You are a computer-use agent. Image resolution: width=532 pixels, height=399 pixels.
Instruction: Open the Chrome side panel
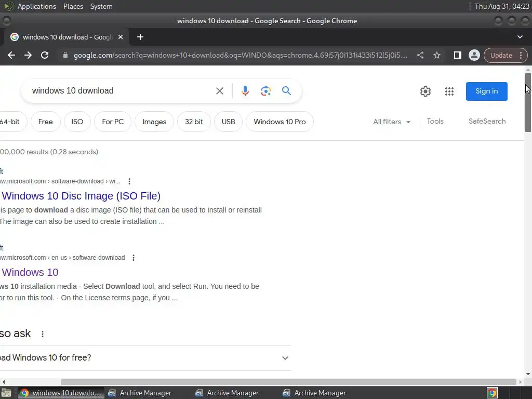[x=457, y=55]
